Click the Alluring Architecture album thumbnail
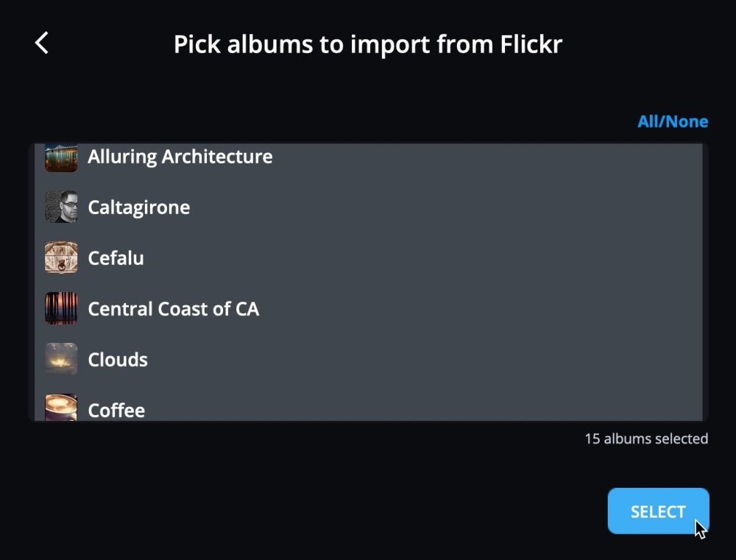Screen dimensions: 736x560 coord(61,157)
